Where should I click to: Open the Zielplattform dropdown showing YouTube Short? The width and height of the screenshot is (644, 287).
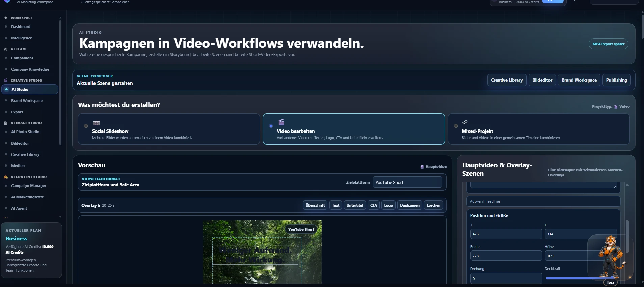[407, 182]
